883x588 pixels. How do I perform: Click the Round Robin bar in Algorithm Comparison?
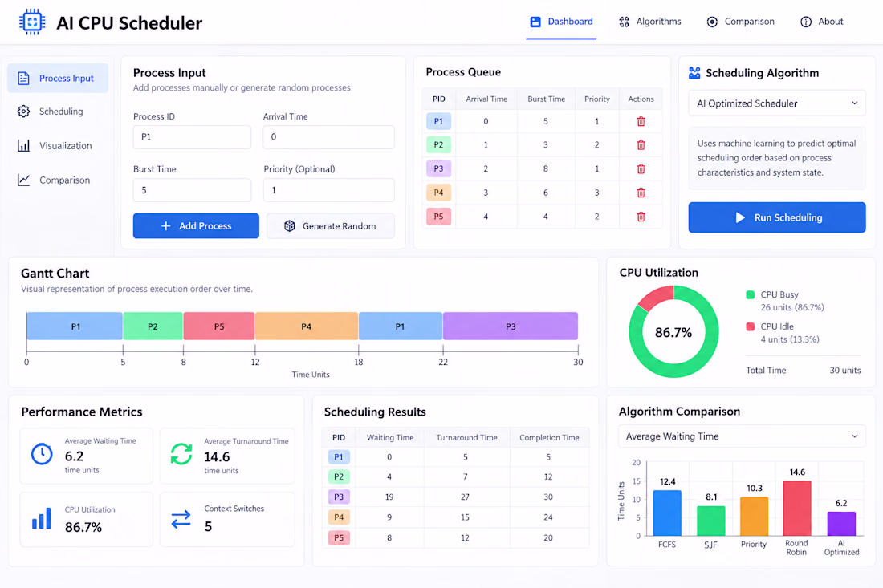(x=797, y=508)
